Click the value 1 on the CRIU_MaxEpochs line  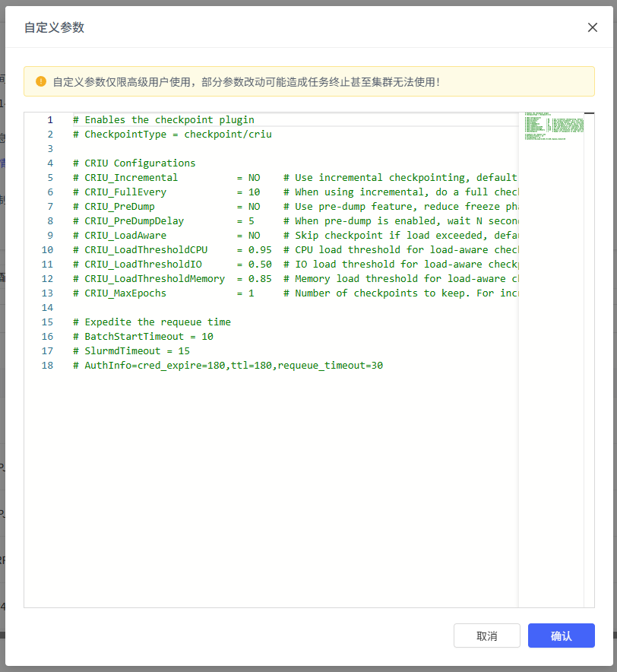coord(252,293)
